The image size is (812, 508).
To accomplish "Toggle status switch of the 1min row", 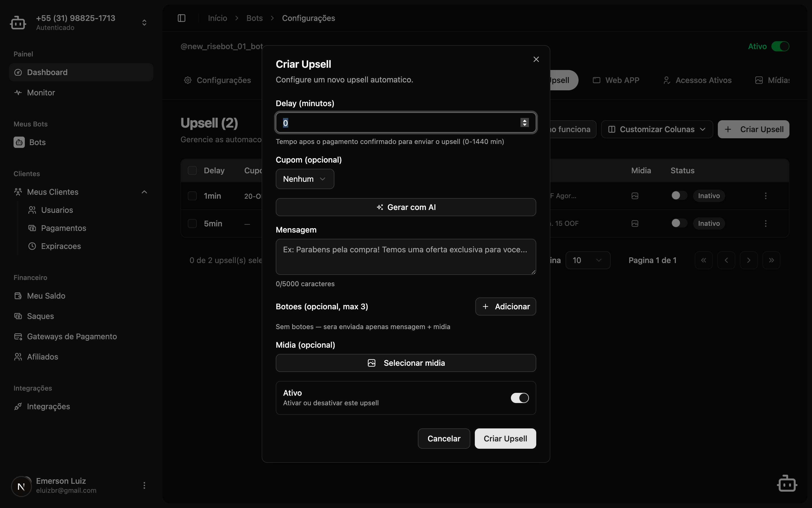I will click(679, 196).
